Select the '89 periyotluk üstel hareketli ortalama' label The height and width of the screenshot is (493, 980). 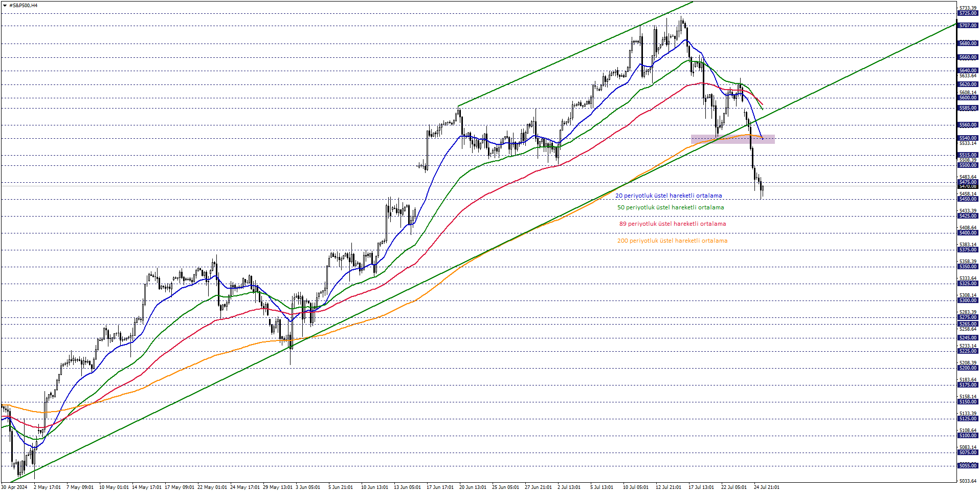tap(673, 224)
